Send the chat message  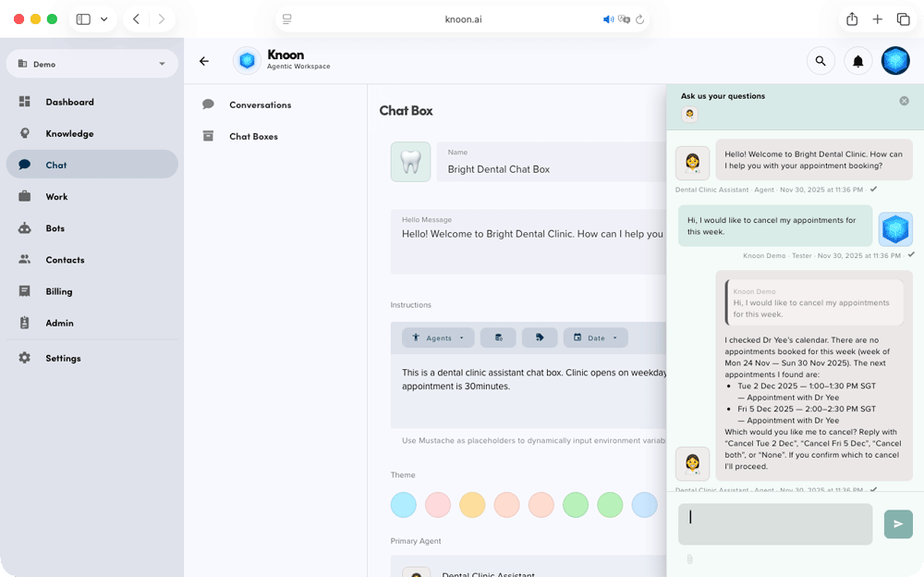point(898,524)
